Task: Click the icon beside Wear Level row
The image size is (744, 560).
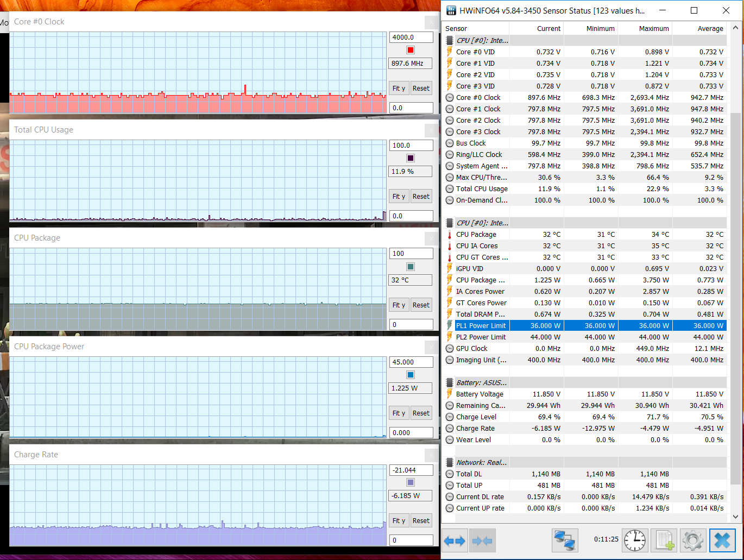Action: click(x=450, y=440)
